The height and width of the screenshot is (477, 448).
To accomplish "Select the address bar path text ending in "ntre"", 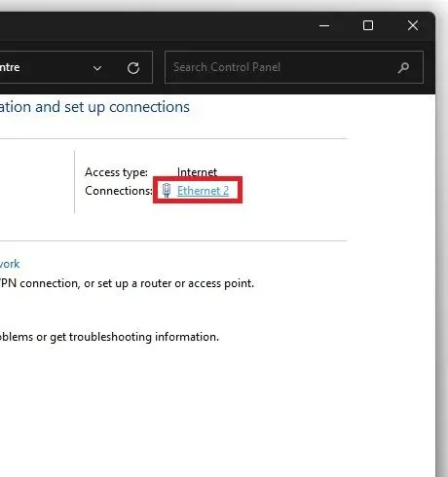I will pyautogui.click(x=10, y=67).
